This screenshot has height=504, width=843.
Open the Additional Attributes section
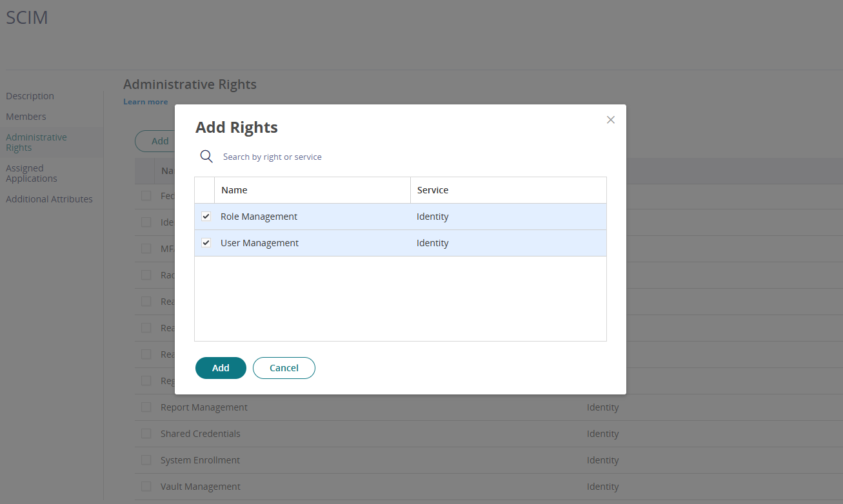click(49, 199)
